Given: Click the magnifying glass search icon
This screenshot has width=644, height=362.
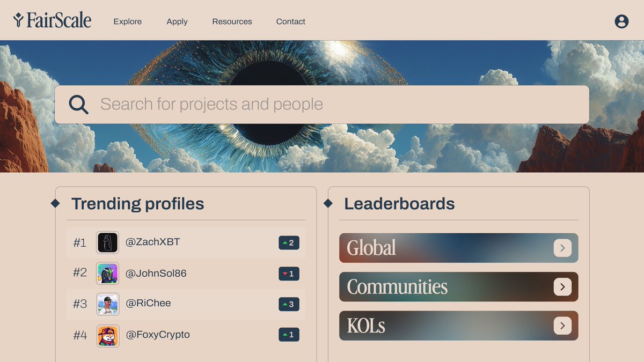Looking at the screenshot, I should (x=78, y=104).
